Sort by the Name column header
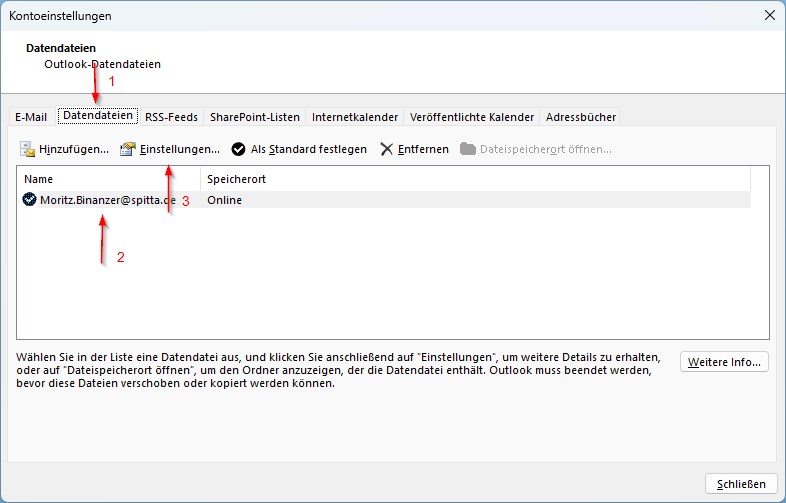This screenshot has width=786, height=503. 108,179
